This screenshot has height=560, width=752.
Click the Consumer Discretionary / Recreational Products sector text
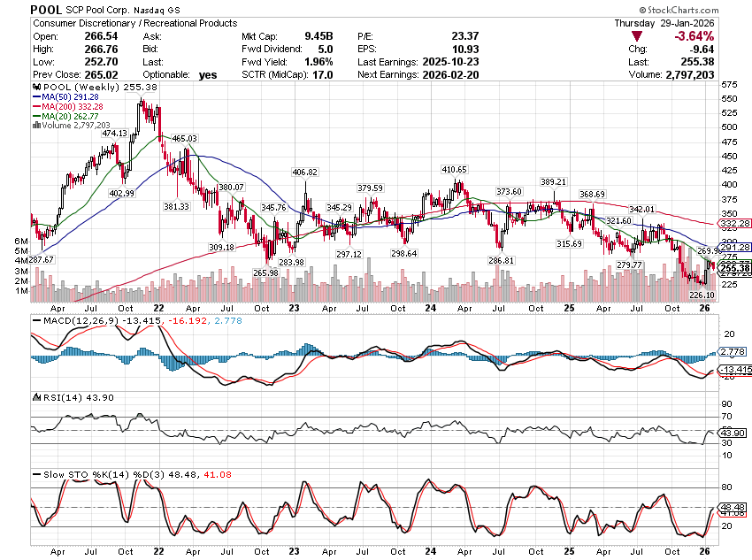click(134, 23)
